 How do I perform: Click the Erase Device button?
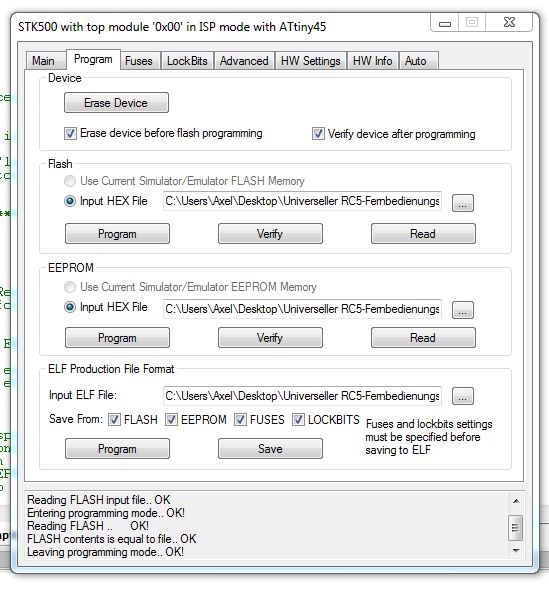[x=116, y=103]
